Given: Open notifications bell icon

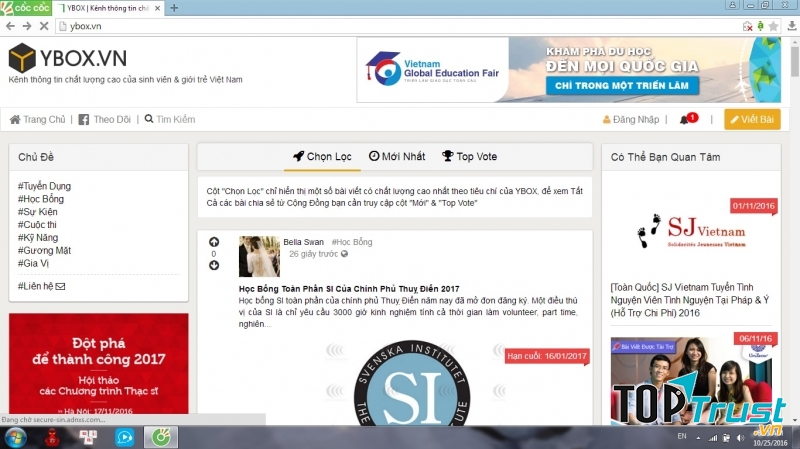Looking at the screenshot, I should click(684, 120).
